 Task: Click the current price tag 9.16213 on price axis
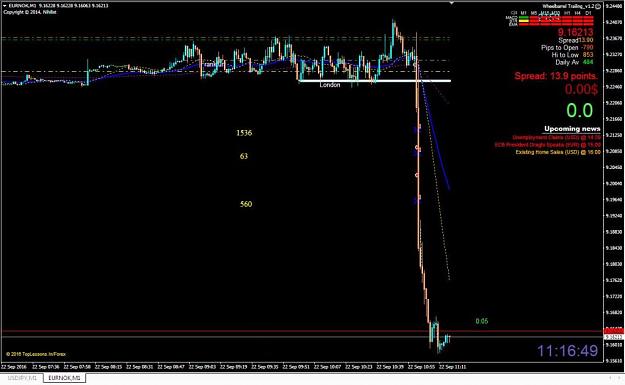614,337
